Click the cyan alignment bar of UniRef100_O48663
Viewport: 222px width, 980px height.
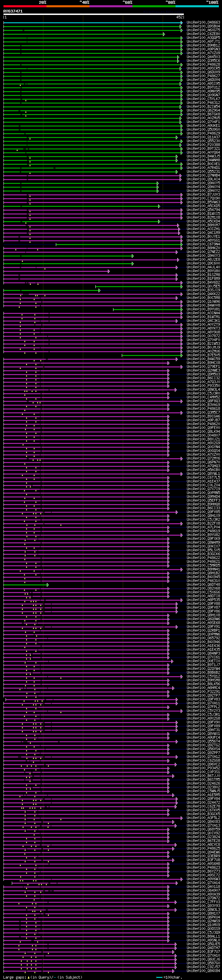pyautogui.click(x=93, y=23)
